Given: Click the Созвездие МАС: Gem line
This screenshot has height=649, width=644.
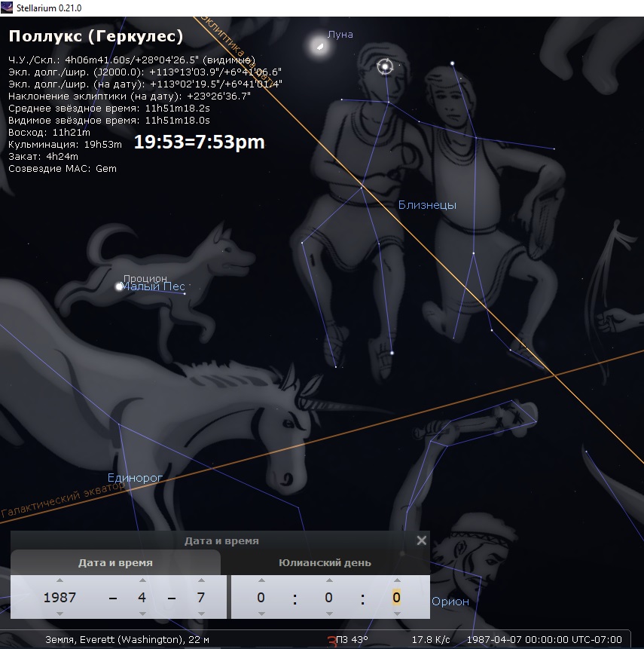Looking at the screenshot, I should [63, 168].
